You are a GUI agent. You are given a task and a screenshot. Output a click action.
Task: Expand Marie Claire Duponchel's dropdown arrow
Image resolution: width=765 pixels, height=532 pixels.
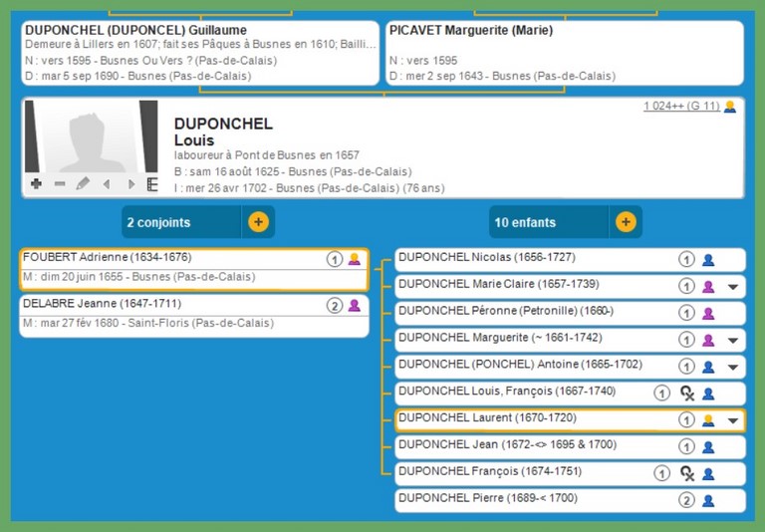coord(733,287)
